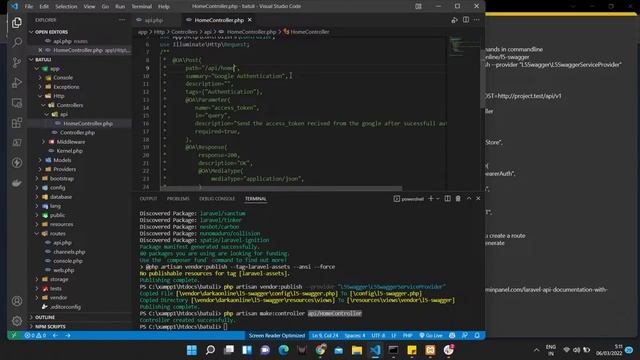Expand the vendor folder

pos(58,298)
